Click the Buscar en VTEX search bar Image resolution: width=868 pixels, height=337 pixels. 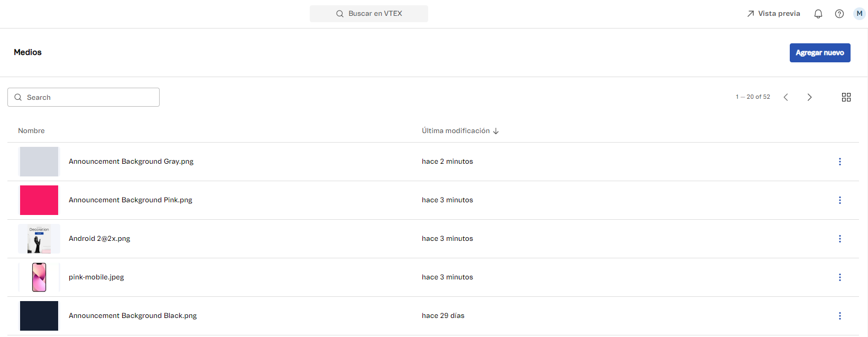[369, 14]
